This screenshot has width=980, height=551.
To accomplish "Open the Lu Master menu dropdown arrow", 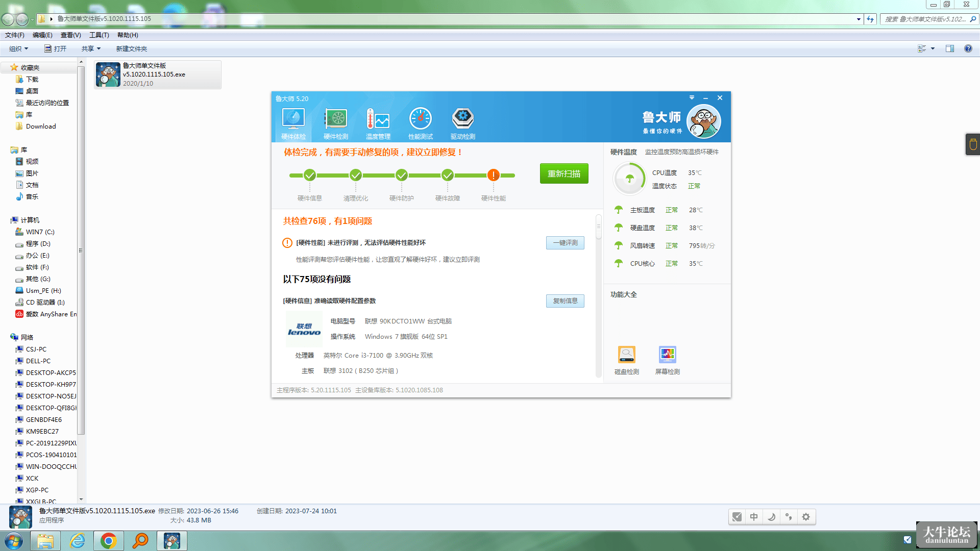I will (692, 97).
